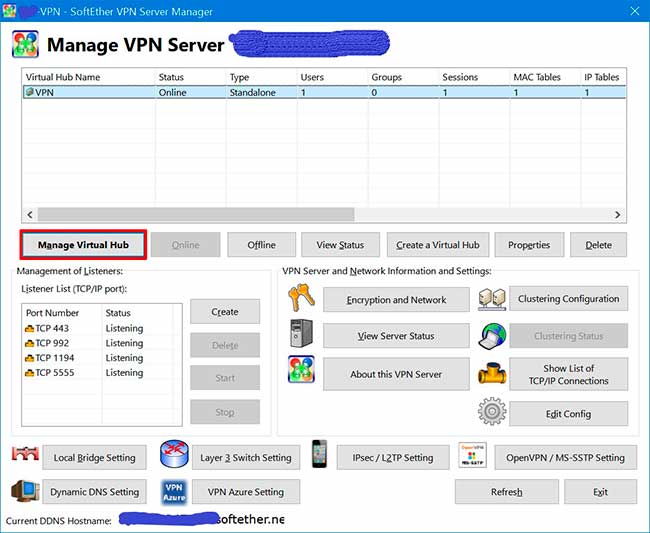Click the gear icon beside Edit Config

tap(492, 411)
